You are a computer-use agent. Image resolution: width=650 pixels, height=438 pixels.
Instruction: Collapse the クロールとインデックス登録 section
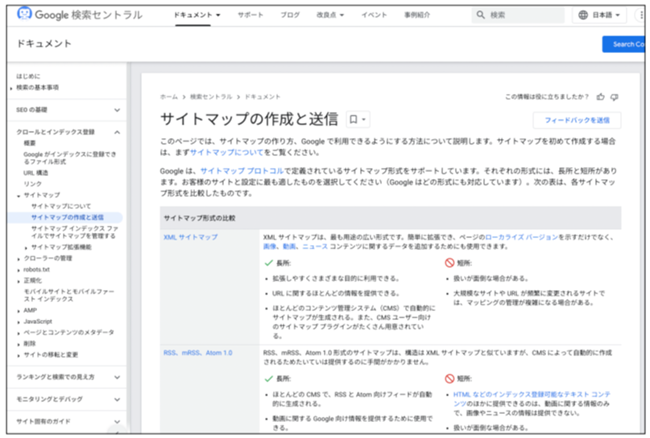click(117, 132)
